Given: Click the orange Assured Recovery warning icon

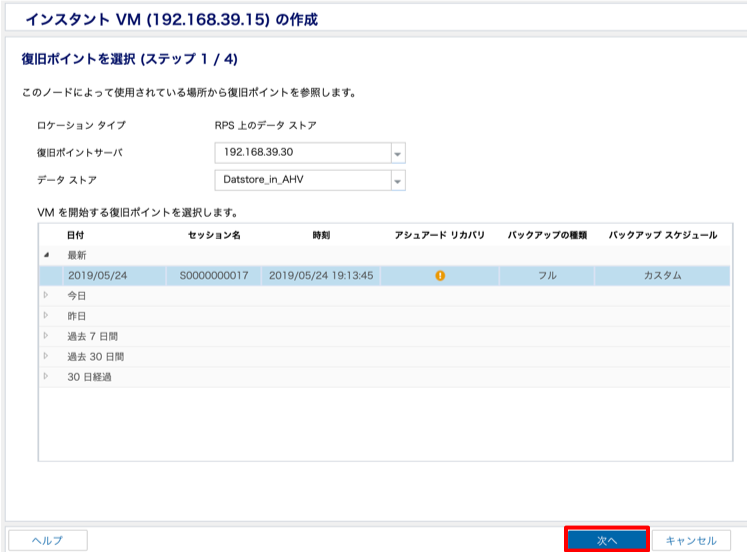Looking at the screenshot, I should pos(440,275).
